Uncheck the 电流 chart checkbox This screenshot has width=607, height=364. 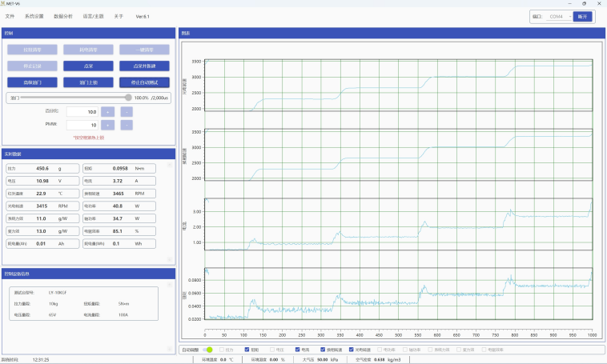click(298, 350)
